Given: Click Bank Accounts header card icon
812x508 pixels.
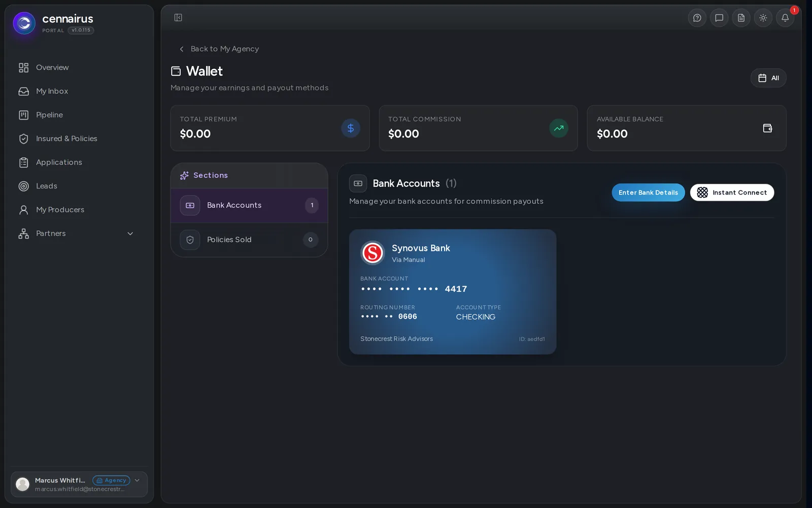Looking at the screenshot, I should (358, 183).
